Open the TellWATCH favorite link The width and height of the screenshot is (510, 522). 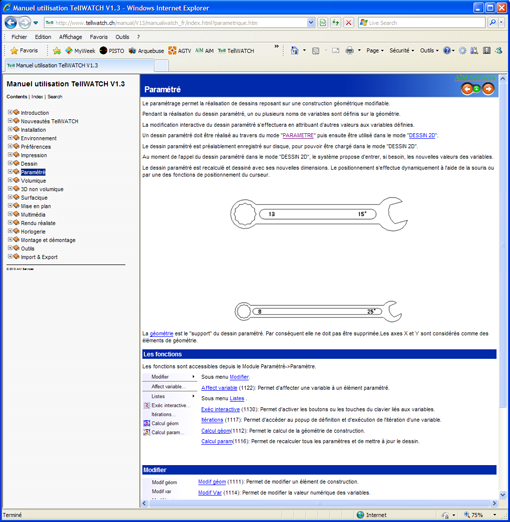point(236,51)
